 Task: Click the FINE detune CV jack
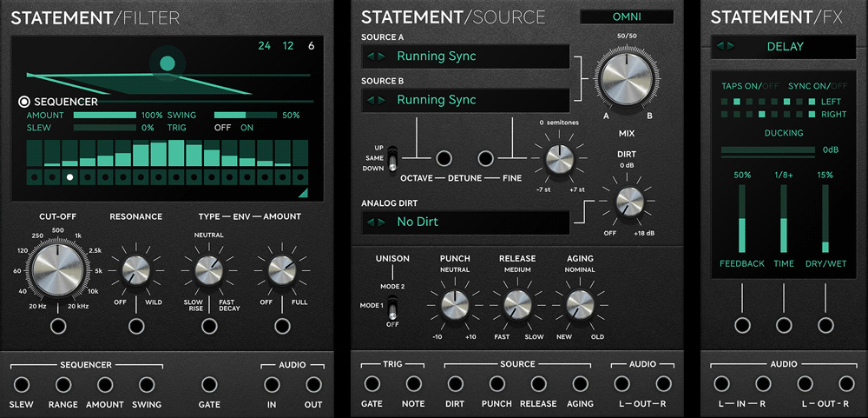tap(485, 158)
